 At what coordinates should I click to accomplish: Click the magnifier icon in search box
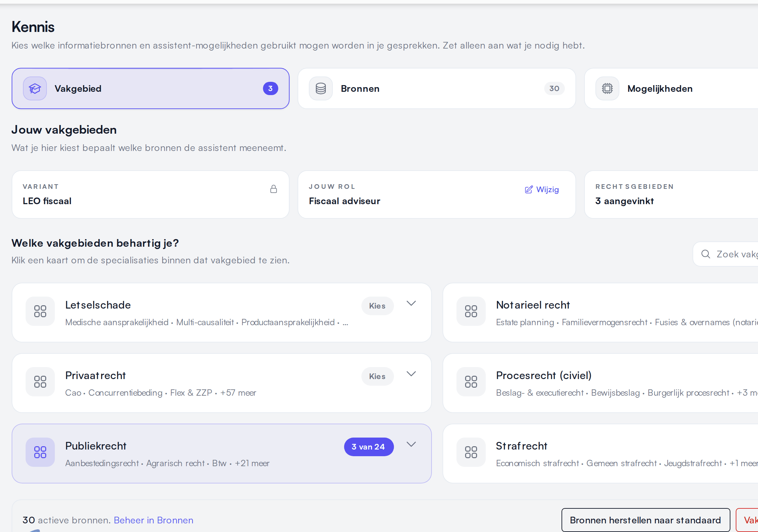point(705,254)
